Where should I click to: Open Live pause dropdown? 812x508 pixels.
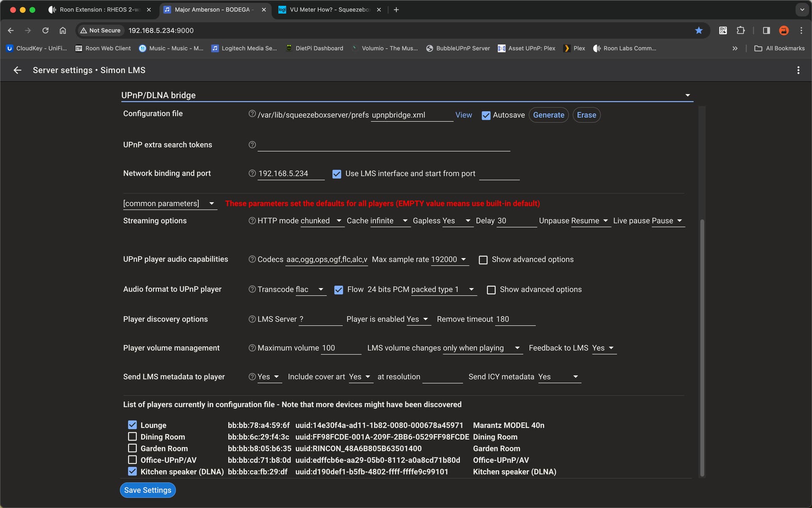[x=668, y=221]
